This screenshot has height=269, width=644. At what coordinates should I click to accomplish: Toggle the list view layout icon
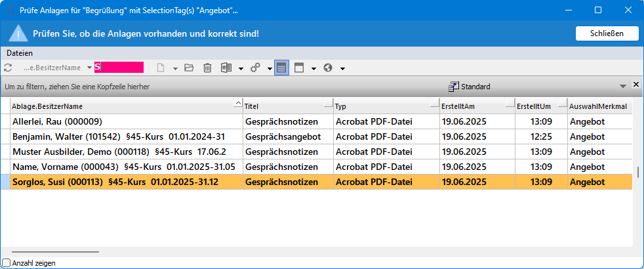coord(281,68)
